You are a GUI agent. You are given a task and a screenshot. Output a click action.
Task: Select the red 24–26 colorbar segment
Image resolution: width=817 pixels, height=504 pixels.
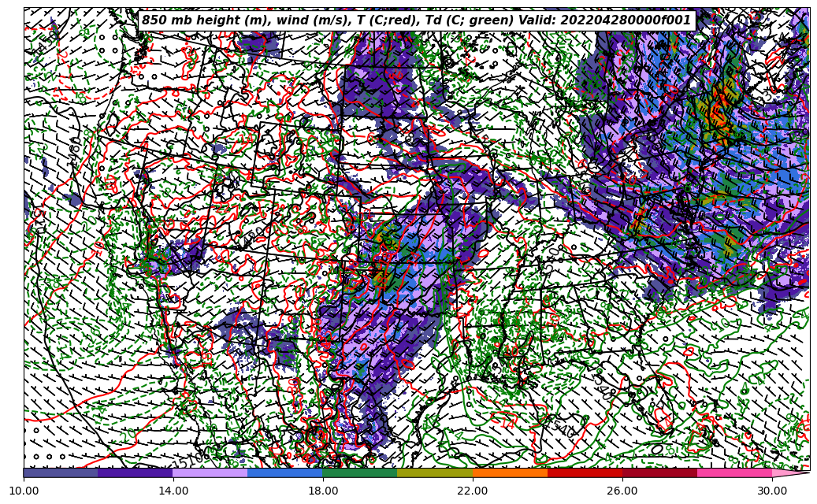click(585, 472)
